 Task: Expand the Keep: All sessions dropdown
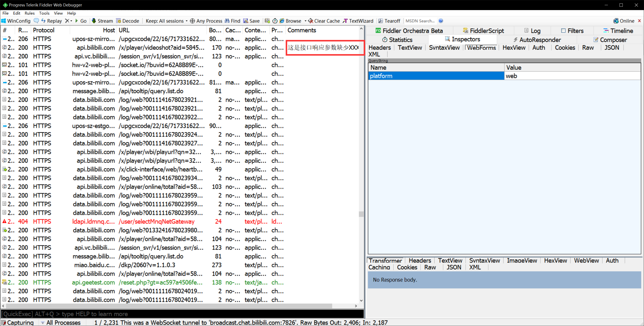166,21
